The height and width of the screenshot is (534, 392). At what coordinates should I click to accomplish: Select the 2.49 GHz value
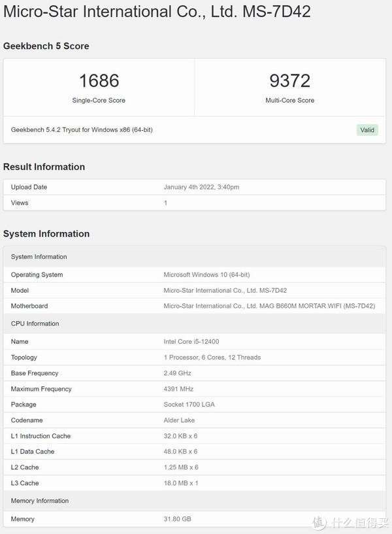177,373
